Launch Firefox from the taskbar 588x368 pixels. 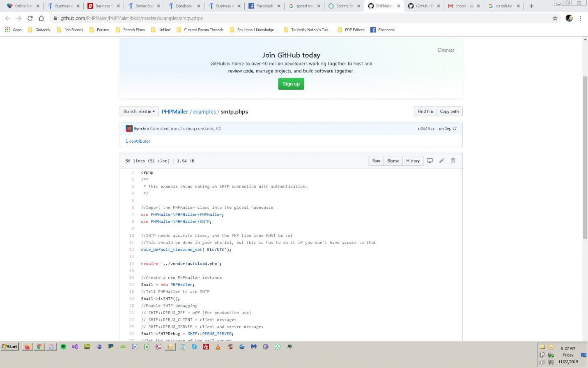(27, 347)
